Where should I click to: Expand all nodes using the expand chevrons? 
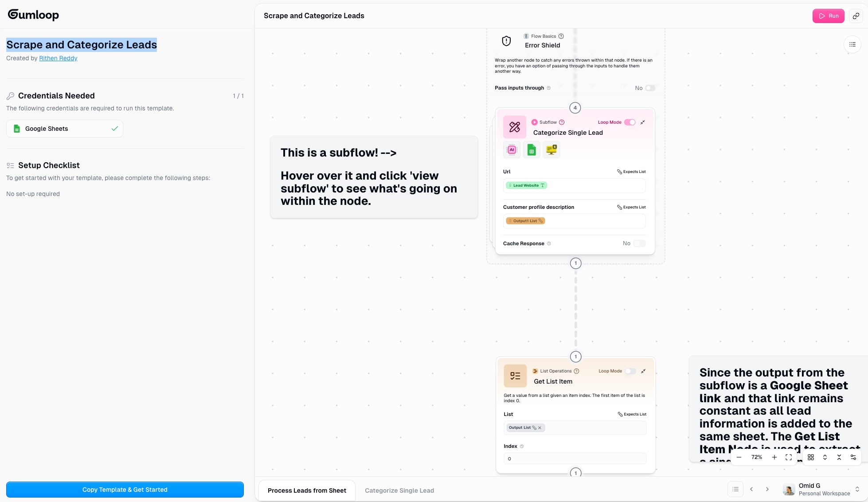tap(825, 457)
